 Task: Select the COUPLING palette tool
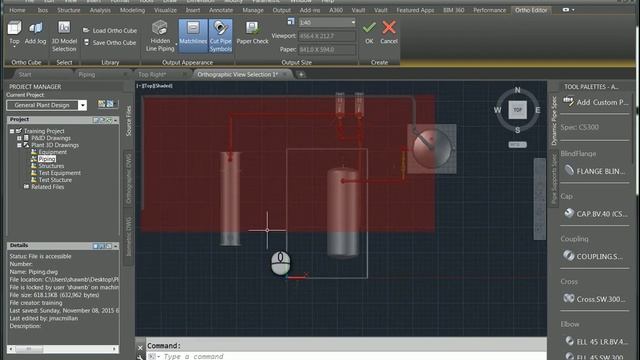coord(594,256)
